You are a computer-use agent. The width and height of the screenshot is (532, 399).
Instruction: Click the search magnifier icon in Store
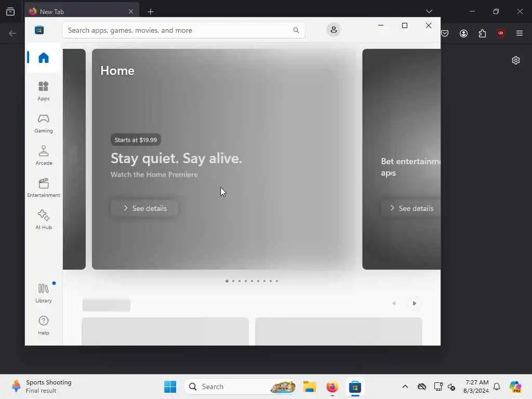(296, 30)
